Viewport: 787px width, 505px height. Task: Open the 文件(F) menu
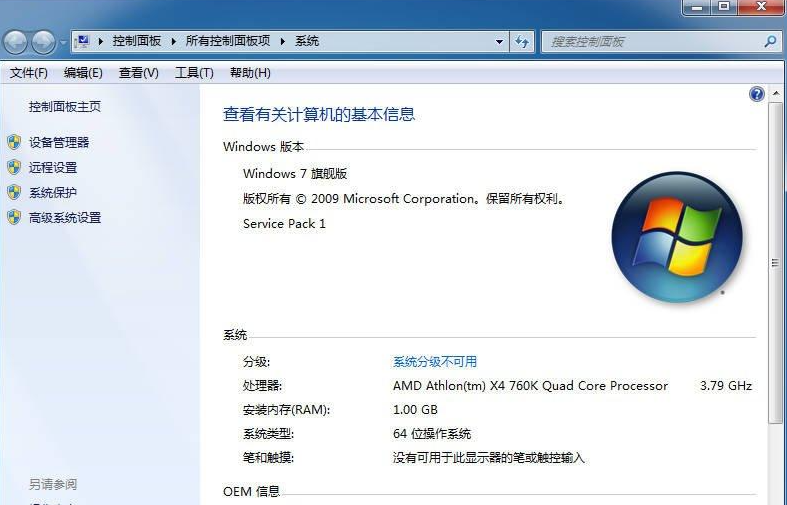pos(29,73)
